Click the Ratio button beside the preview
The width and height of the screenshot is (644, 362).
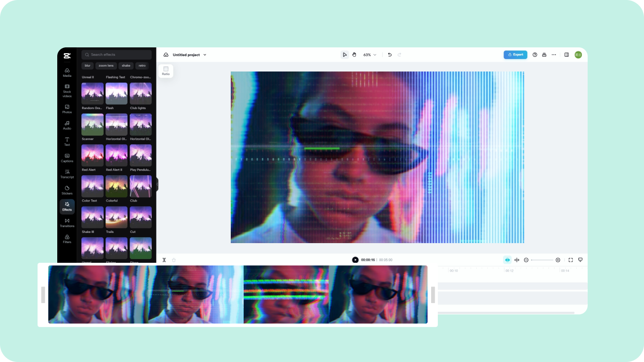coord(165,71)
